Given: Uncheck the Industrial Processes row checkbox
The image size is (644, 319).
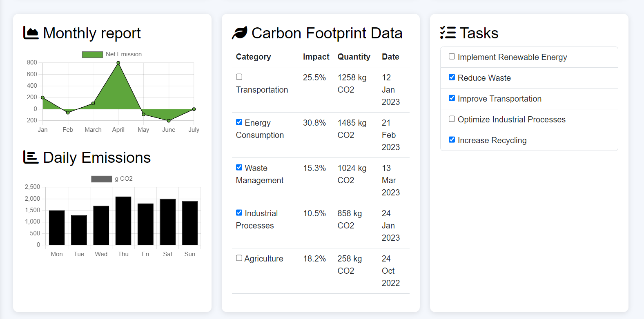Looking at the screenshot, I should [239, 213].
